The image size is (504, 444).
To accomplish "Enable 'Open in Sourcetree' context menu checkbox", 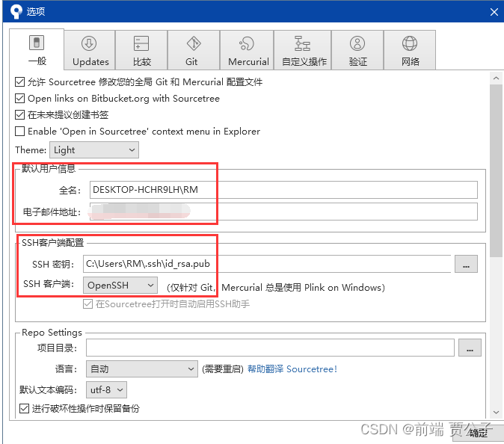I will [20, 131].
